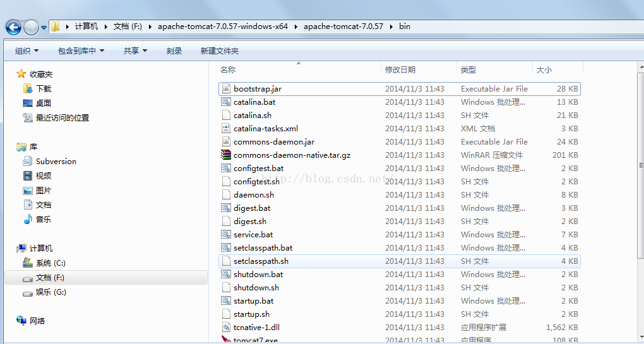The image size is (644, 344).
Task: Select the setclasspath.bat file name
Action: [x=263, y=247]
